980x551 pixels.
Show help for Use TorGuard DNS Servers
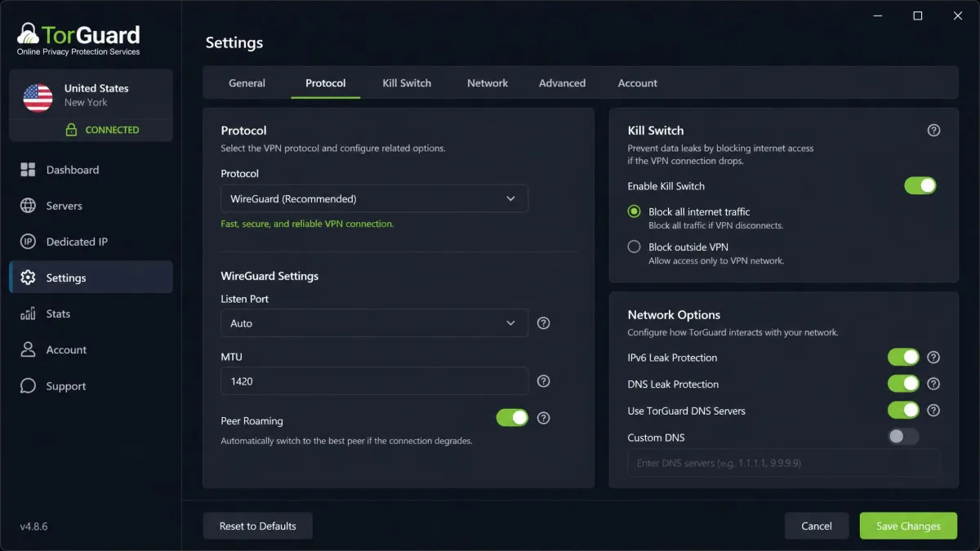pos(934,411)
